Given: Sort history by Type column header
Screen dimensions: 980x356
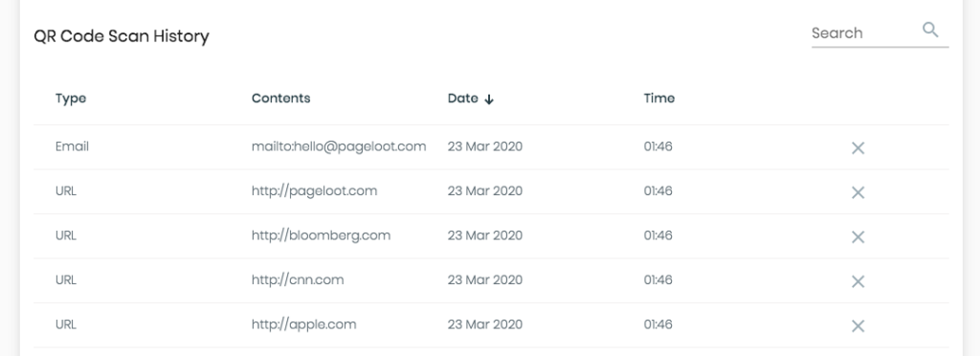Looking at the screenshot, I should pyautogui.click(x=71, y=99).
